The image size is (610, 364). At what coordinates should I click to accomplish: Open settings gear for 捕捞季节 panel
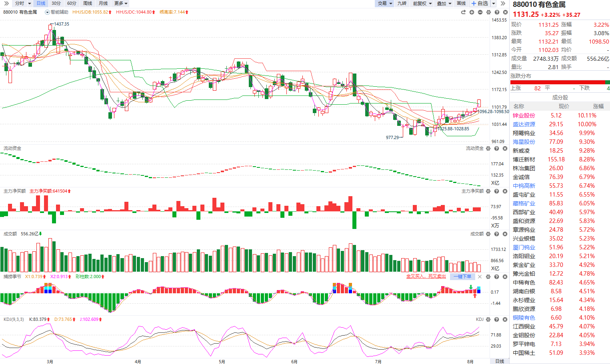coord(488,276)
